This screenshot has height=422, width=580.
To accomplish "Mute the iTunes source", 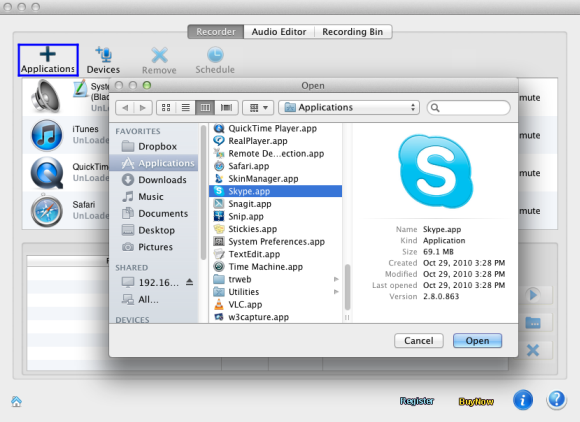I will [x=530, y=135].
